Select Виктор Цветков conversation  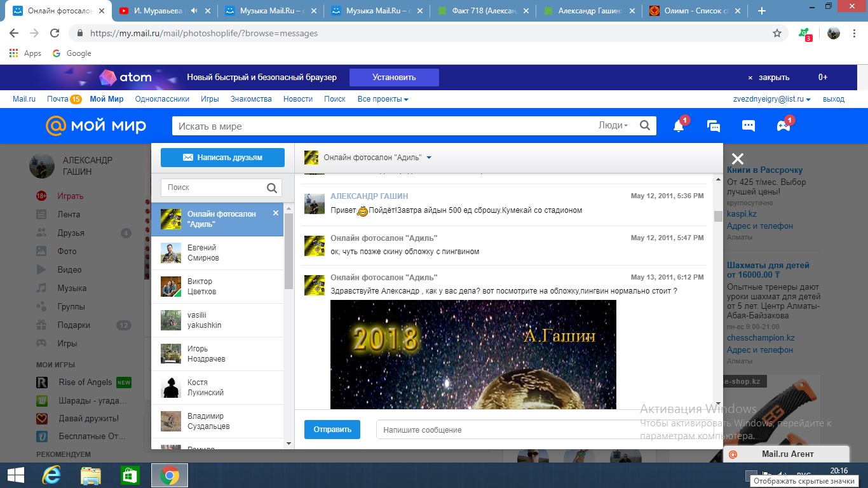217,287
